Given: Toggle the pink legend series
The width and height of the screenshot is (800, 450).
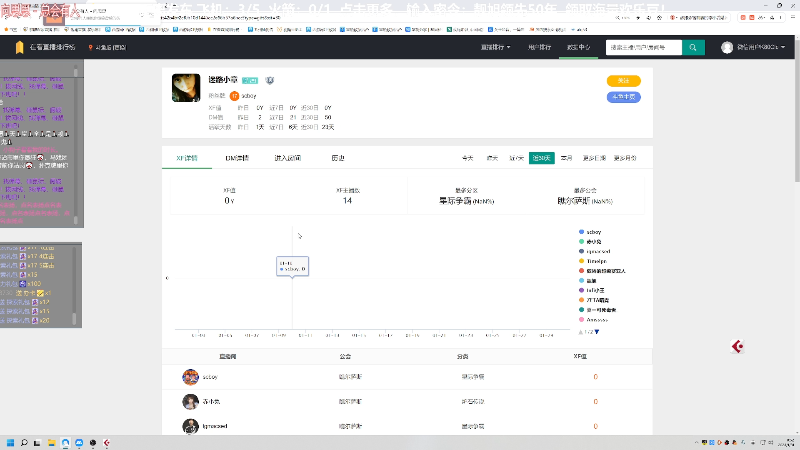Looking at the screenshot, I should (x=593, y=320).
